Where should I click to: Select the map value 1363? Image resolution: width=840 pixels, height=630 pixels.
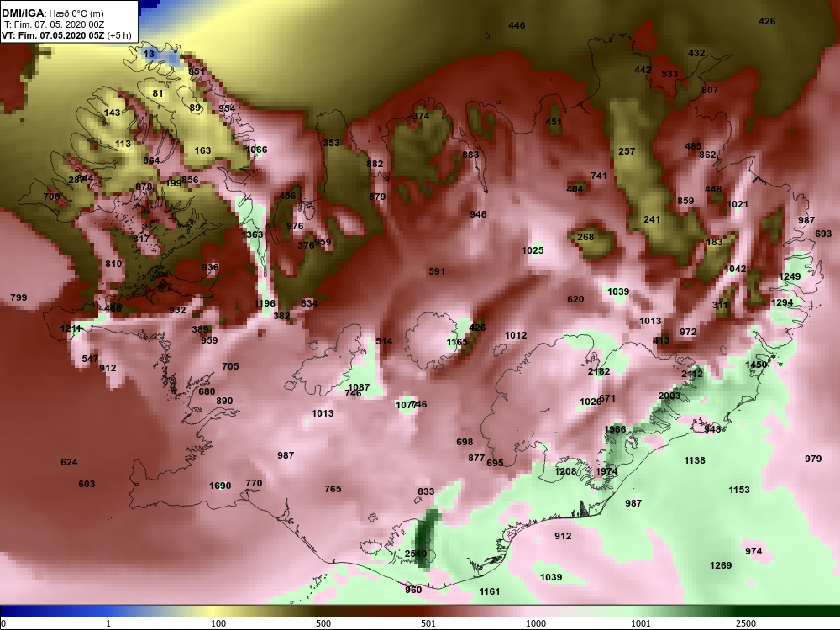click(x=252, y=234)
